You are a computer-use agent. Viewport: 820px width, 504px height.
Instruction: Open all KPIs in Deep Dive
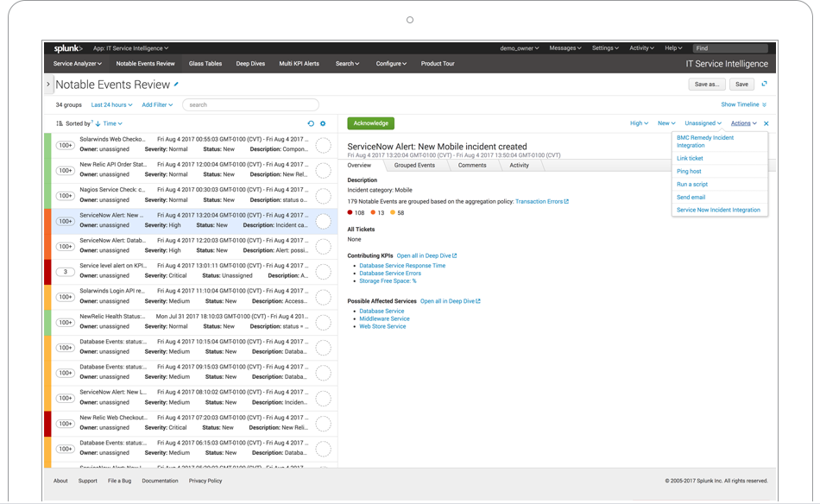coord(426,255)
